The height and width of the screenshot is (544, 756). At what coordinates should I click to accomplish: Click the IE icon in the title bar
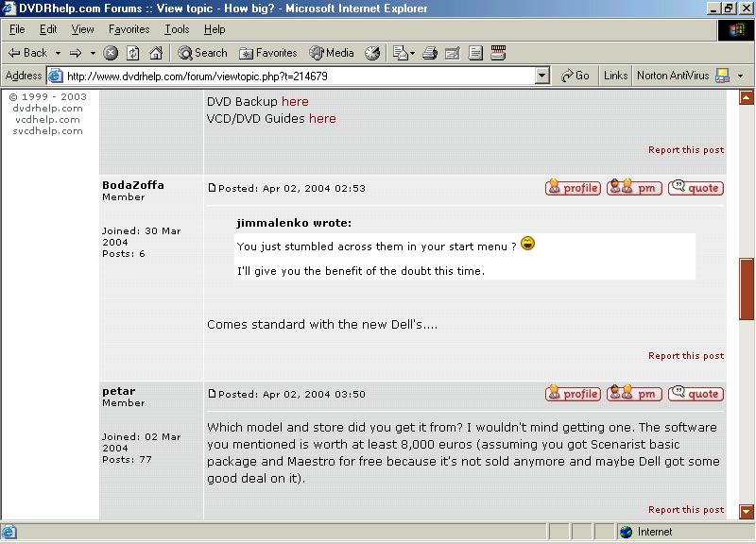pos(9,8)
